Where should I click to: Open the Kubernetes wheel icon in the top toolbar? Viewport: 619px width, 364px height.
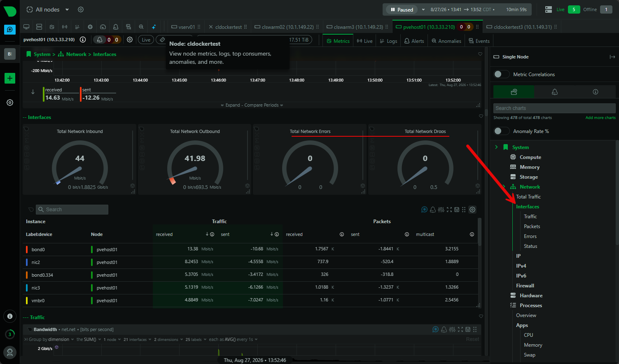[90, 27]
